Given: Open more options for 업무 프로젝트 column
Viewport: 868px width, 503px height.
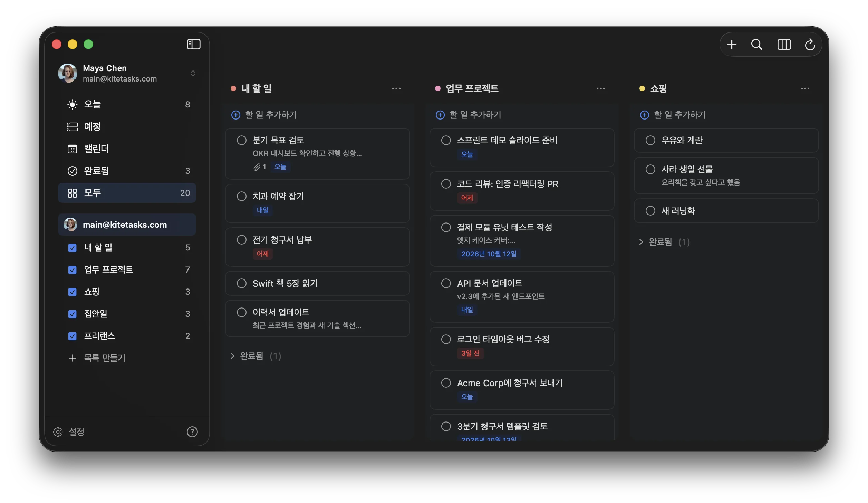Looking at the screenshot, I should [601, 89].
